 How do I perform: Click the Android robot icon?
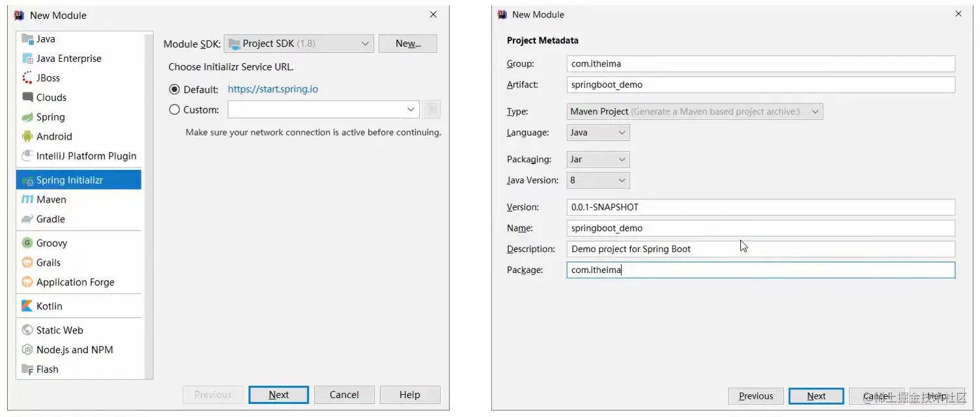[27, 137]
